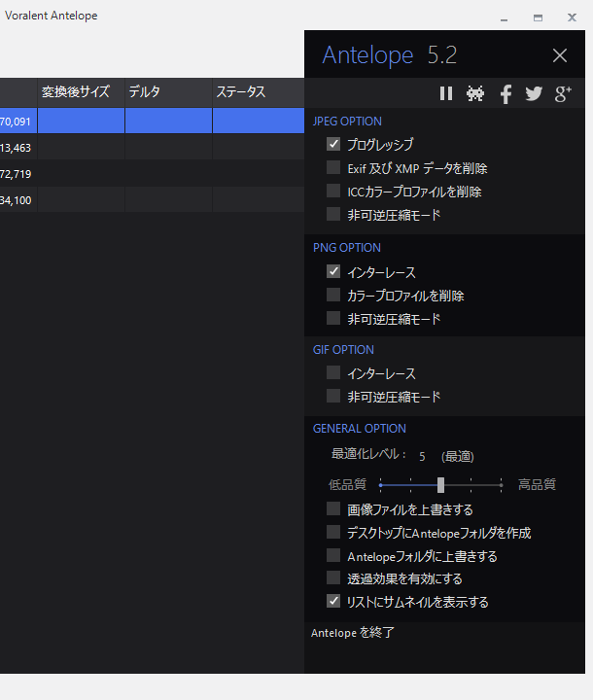Enable GIF 非可逆圧縮モード checkbox
Image resolution: width=593 pixels, height=700 pixels.
(333, 396)
